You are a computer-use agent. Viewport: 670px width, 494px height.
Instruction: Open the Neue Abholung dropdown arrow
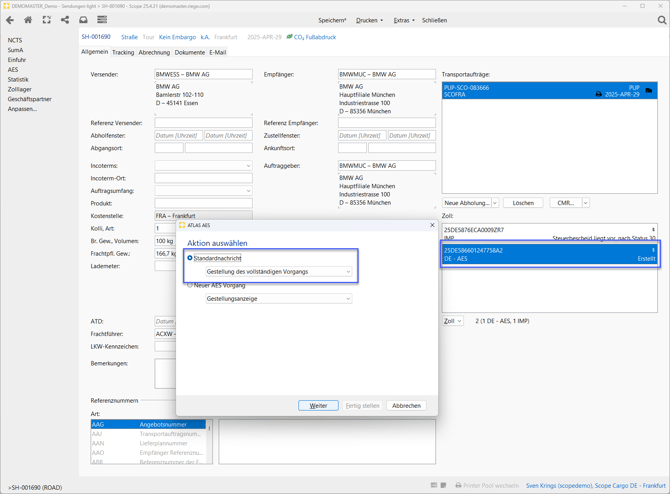pos(495,203)
